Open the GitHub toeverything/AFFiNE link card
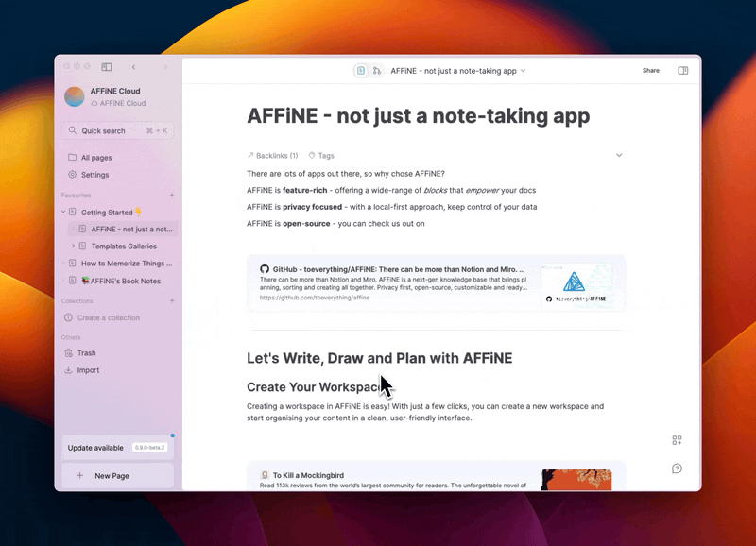The width and height of the screenshot is (756, 546). [x=437, y=282]
